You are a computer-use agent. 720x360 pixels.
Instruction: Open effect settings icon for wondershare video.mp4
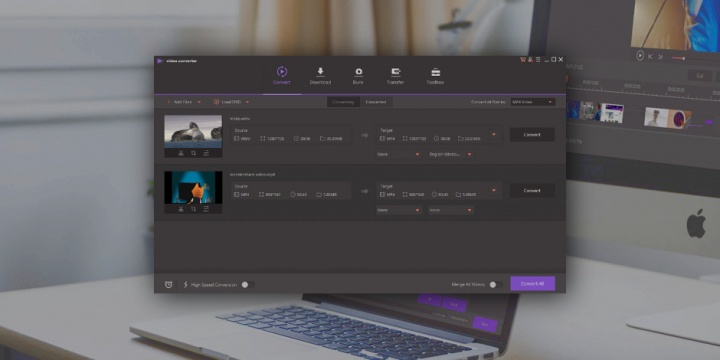tap(206, 209)
